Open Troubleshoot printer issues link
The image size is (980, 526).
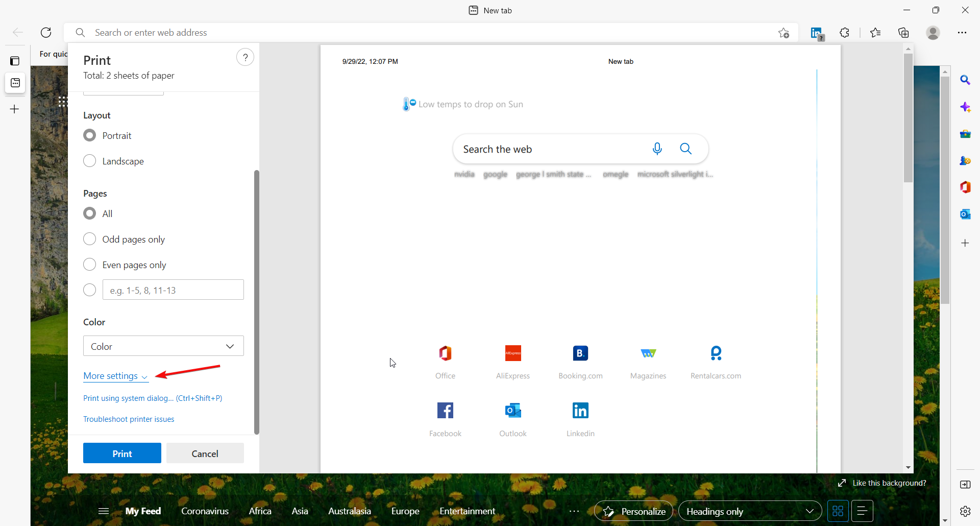coord(129,419)
